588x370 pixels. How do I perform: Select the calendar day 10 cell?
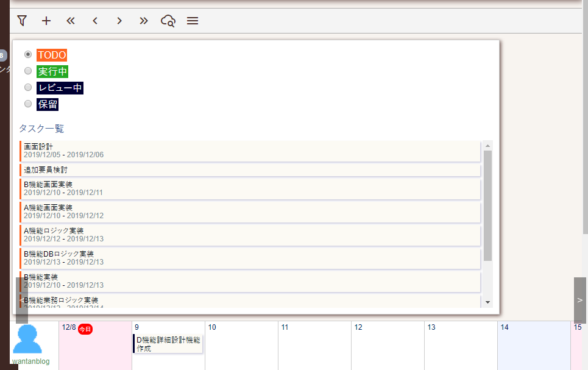coord(241,345)
